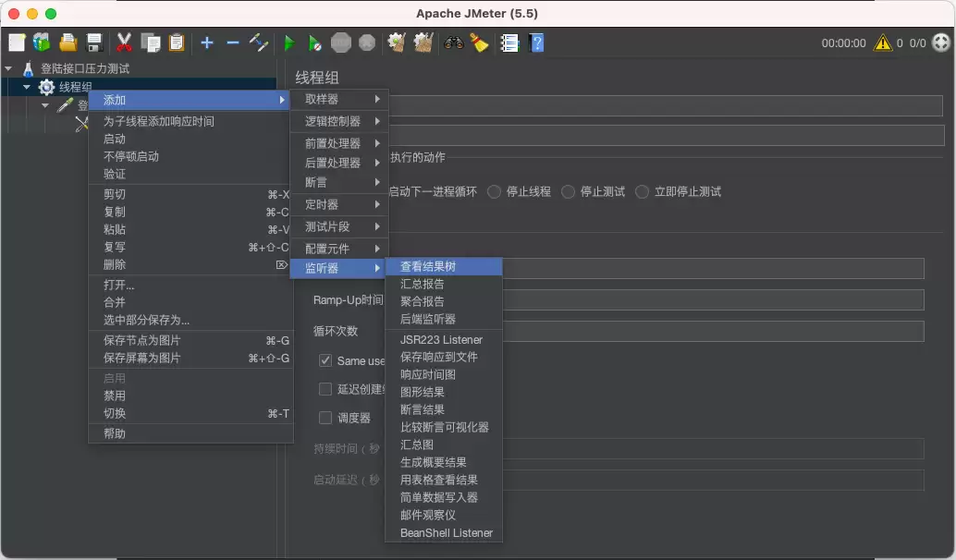Click the Help question mark icon

(537, 43)
